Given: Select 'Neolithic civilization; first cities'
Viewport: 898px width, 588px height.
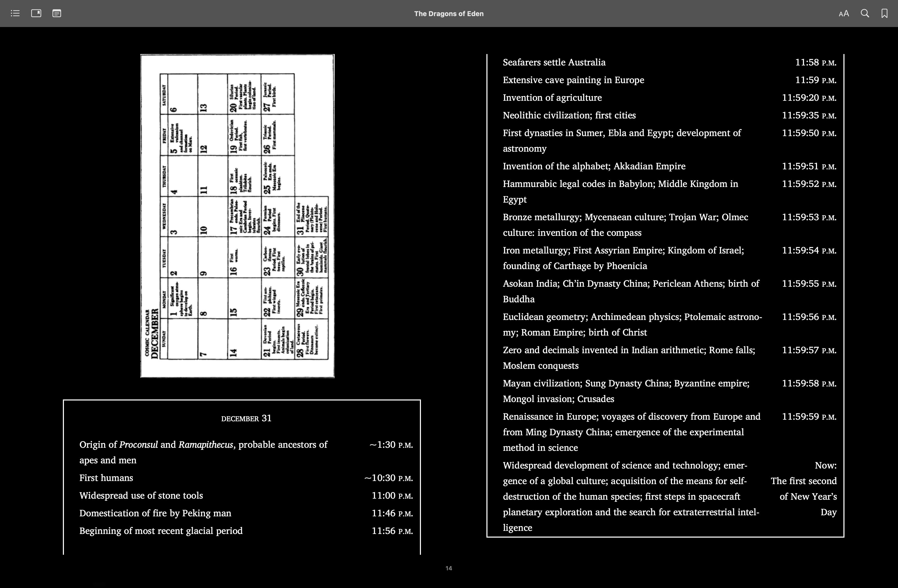Looking at the screenshot, I should point(569,115).
